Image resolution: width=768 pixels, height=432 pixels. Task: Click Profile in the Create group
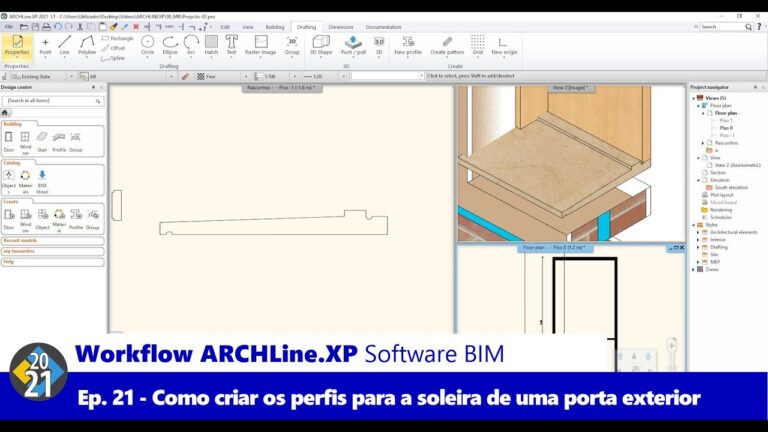[x=76, y=219]
